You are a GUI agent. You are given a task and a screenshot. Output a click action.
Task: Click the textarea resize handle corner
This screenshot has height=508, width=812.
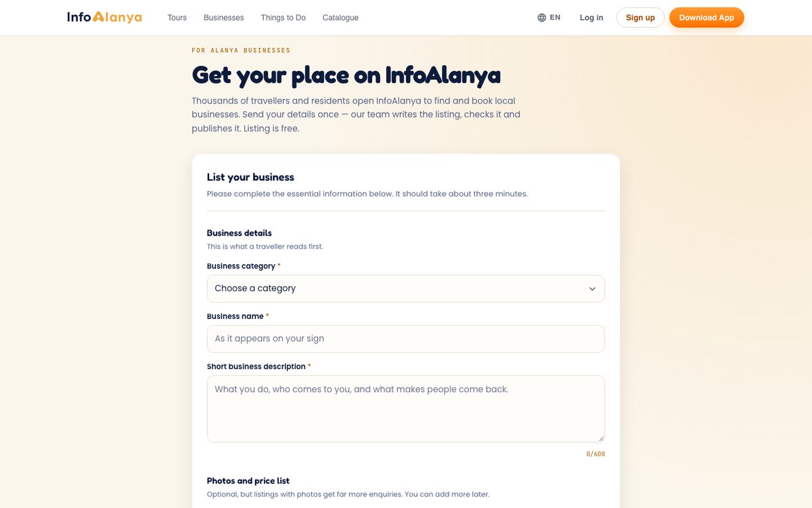tap(600, 438)
